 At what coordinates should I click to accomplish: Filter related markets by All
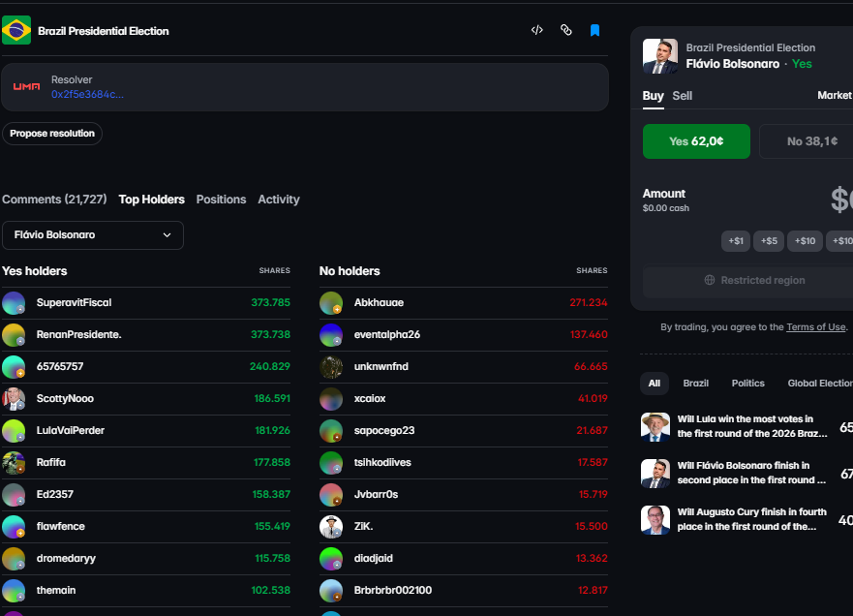tap(655, 384)
